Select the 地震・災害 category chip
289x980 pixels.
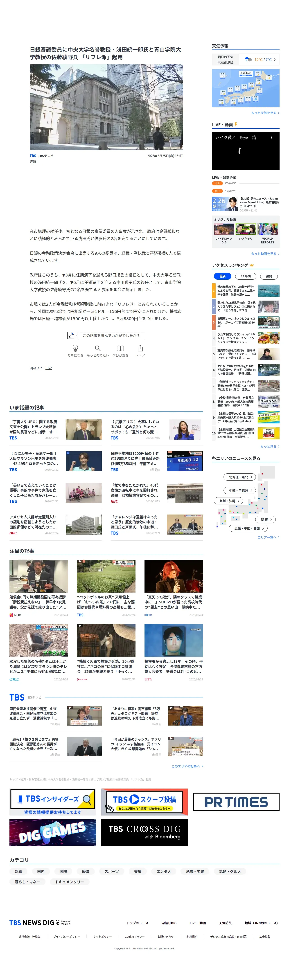pos(195,871)
